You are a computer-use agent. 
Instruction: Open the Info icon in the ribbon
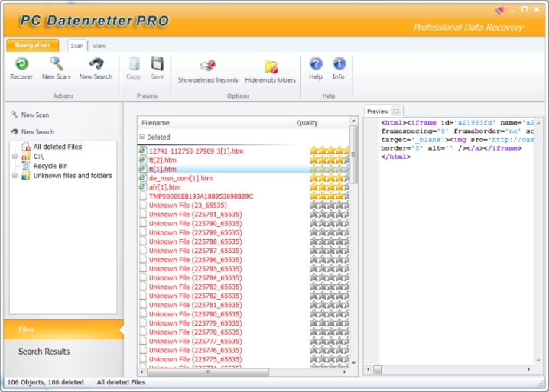[x=339, y=66]
